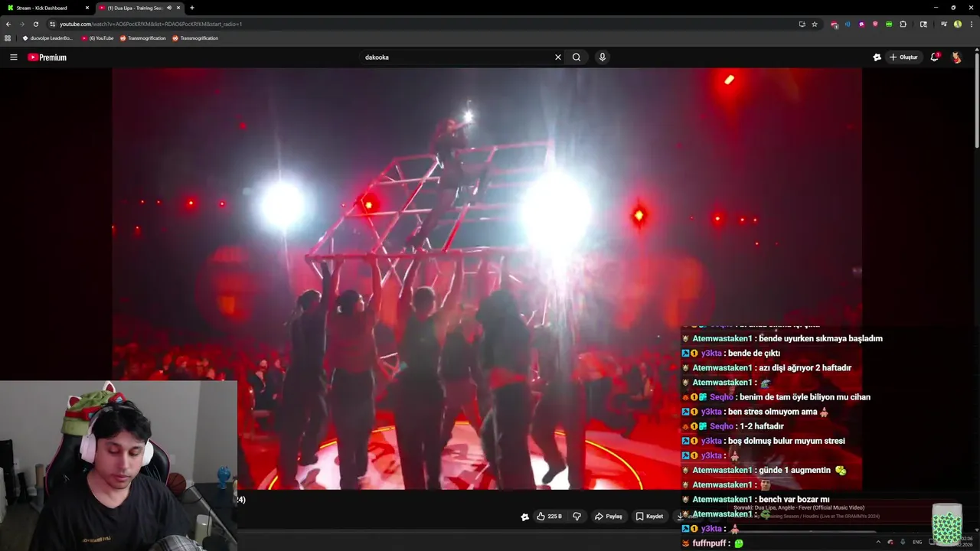
Task: Go to YouTube Premium home logo
Action: pos(47,57)
